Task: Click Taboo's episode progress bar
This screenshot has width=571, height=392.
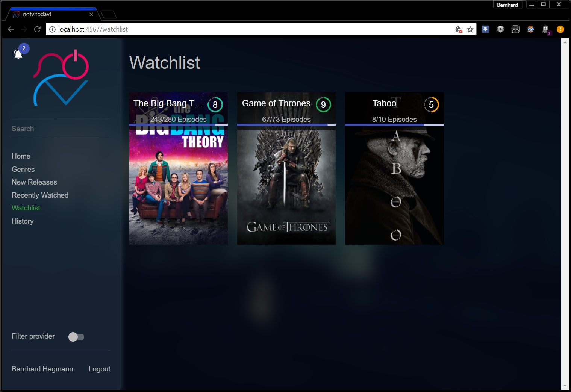Action: point(394,125)
